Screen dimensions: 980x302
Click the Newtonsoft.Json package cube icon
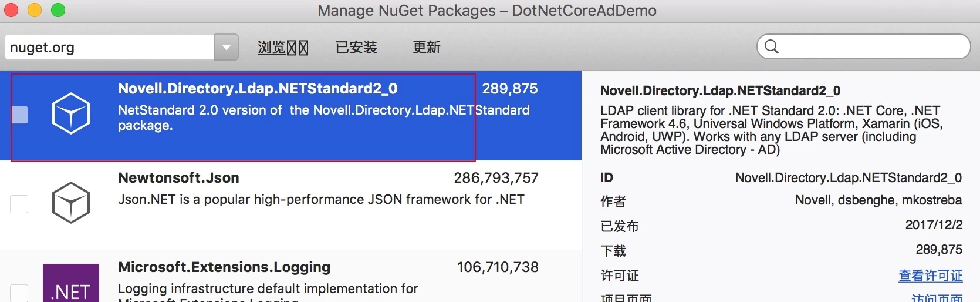pos(71,203)
